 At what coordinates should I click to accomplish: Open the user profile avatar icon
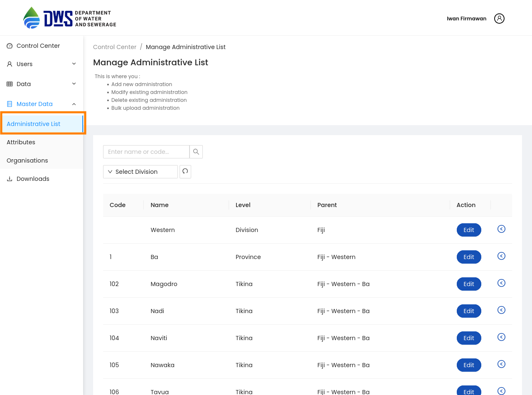point(499,18)
